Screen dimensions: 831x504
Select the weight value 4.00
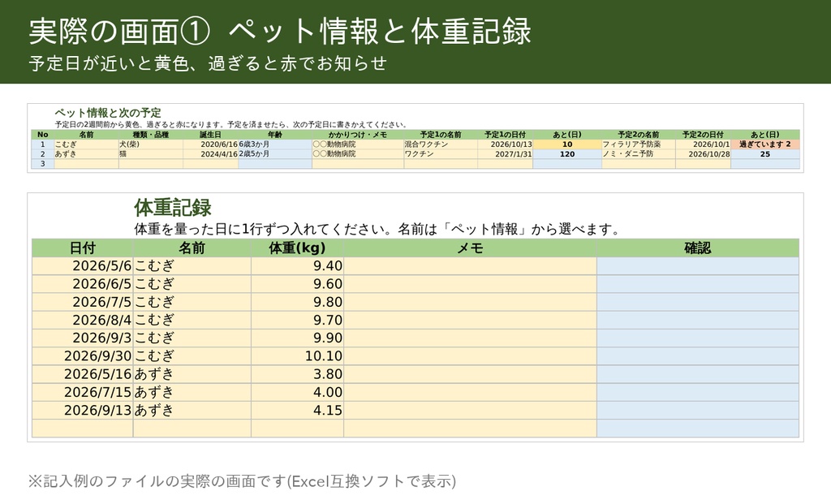[x=297, y=392]
